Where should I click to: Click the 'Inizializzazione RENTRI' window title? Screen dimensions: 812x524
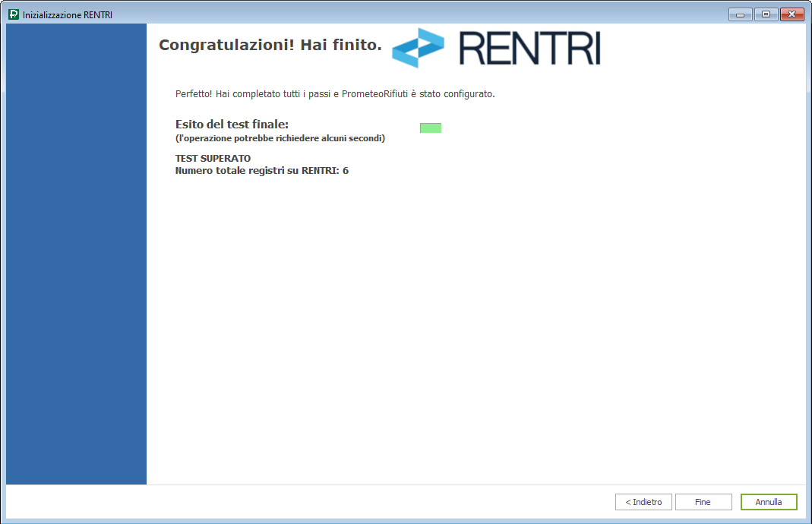[x=68, y=14]
